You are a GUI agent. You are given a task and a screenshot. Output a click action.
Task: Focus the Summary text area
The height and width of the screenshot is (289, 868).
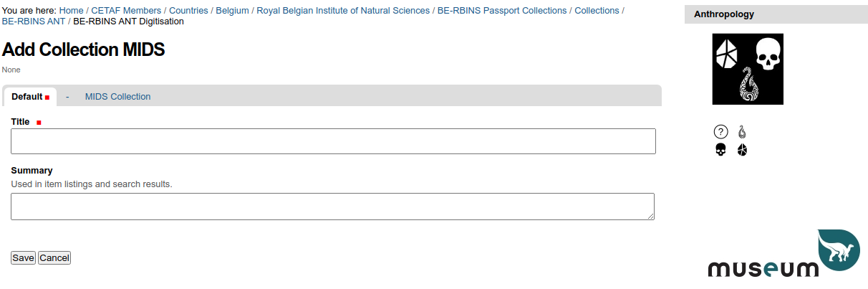(332, 207)
